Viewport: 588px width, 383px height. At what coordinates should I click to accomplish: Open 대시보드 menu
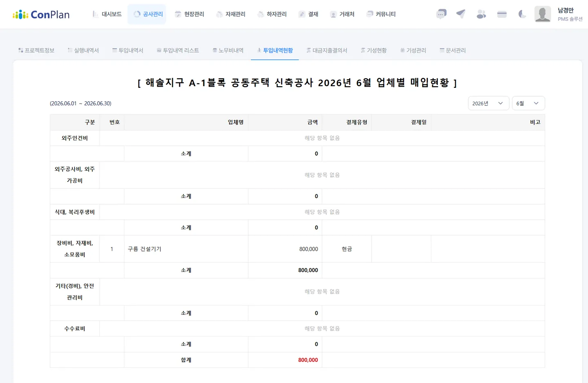(107, 14)
